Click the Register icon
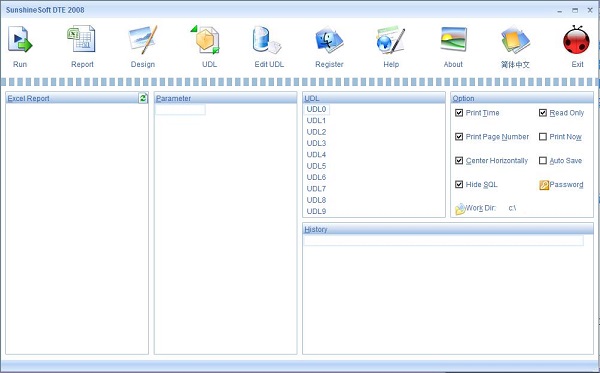This screenshot has width=600, height=373. point(329,40)
